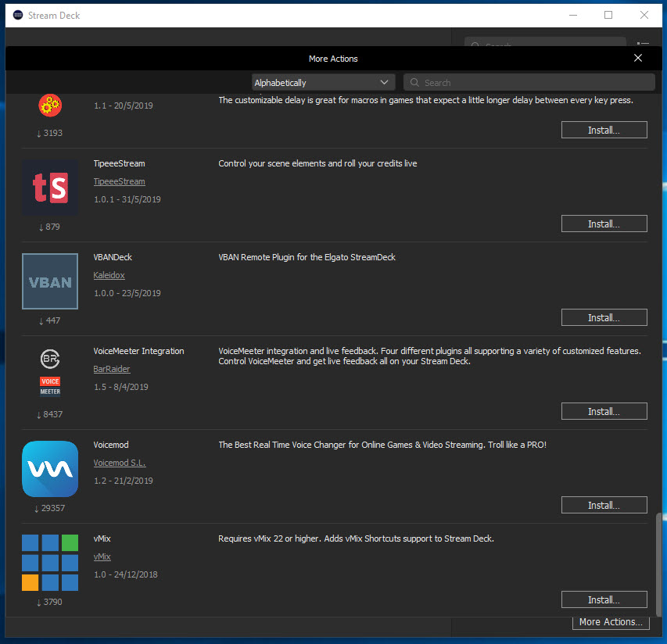The image size is (667, 644).
Task: Open the TipeeeStream author link
Action: click(119, 181)
